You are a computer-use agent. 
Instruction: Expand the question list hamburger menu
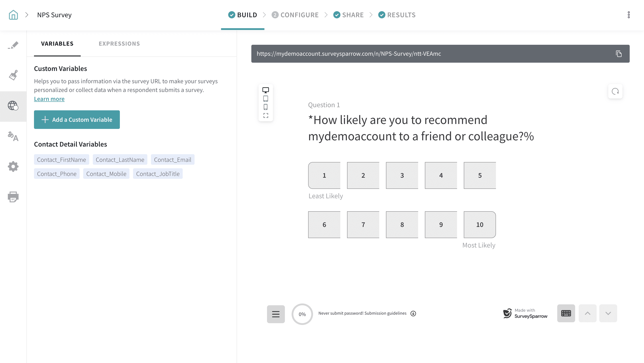276,314
